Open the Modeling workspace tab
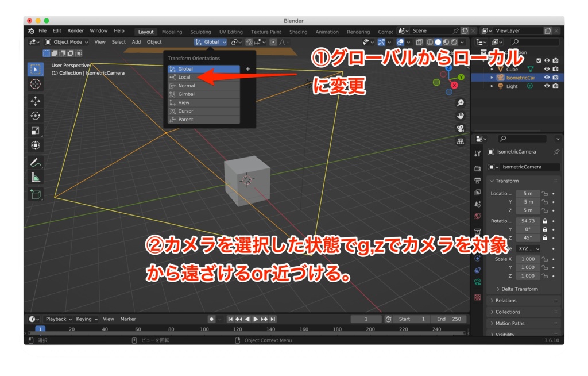This screenshot has width=588, height=376. (172, 32)
